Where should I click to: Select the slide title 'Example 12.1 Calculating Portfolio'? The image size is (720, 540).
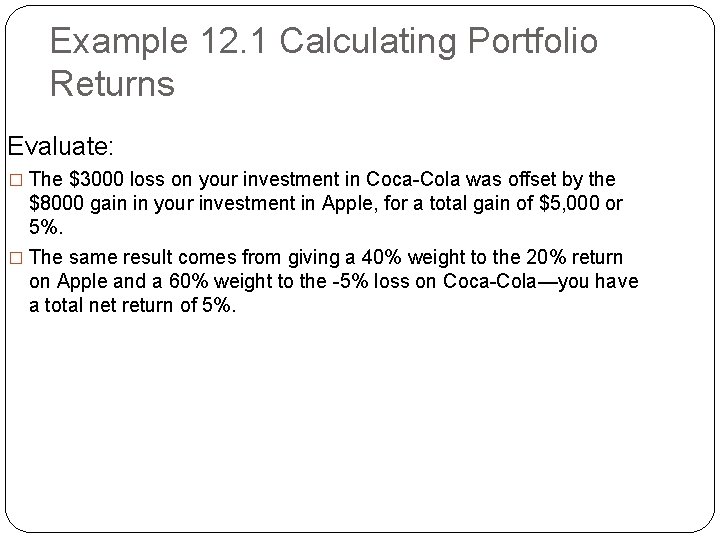coord(324,42)
